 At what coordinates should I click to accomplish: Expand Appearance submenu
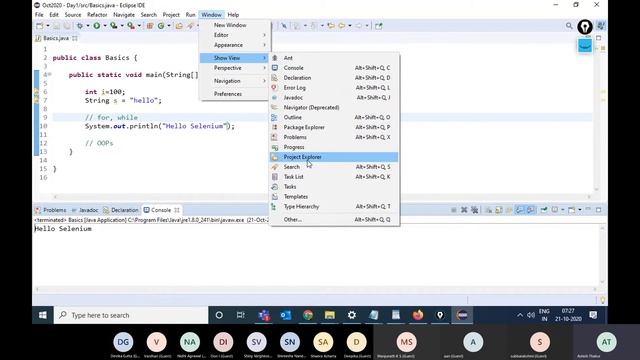pyautogui.click(x=234, y=45)
